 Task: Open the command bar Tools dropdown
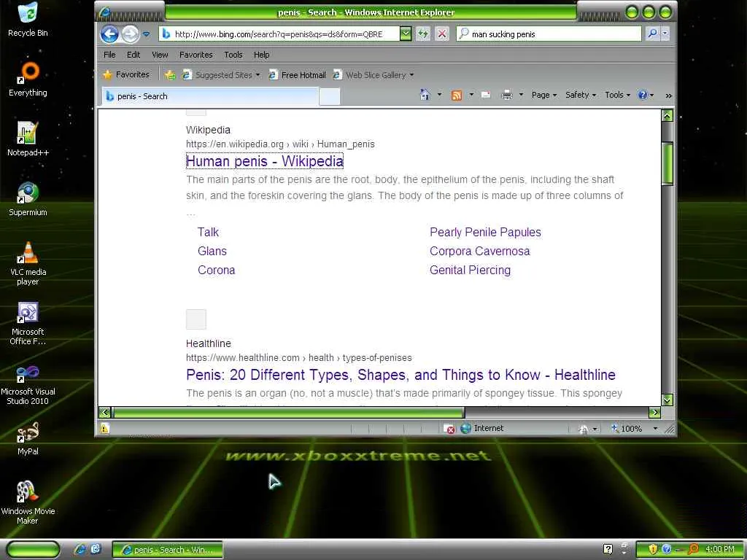617,95
